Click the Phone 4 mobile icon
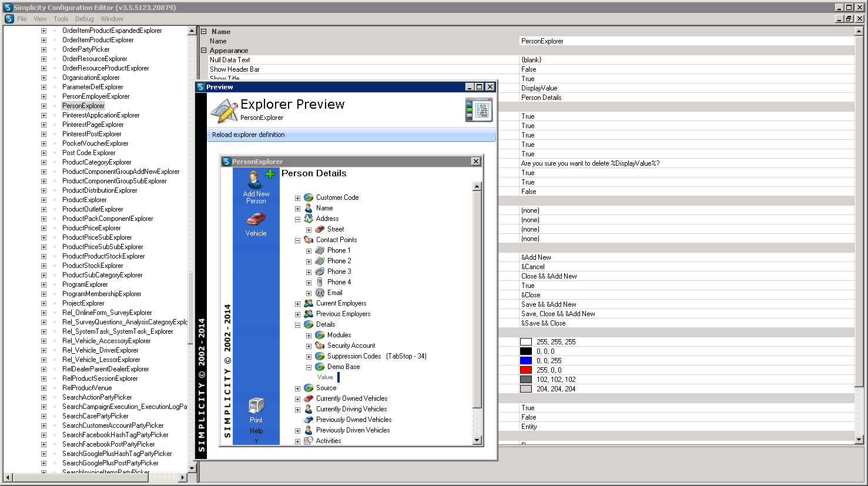 point(320,282)
